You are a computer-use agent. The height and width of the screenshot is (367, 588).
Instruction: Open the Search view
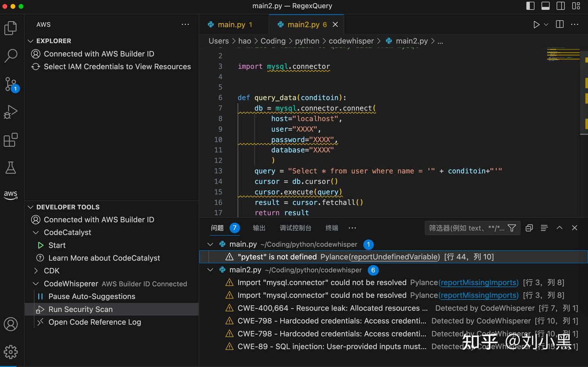pyautogui.click(x=11, y=56)
